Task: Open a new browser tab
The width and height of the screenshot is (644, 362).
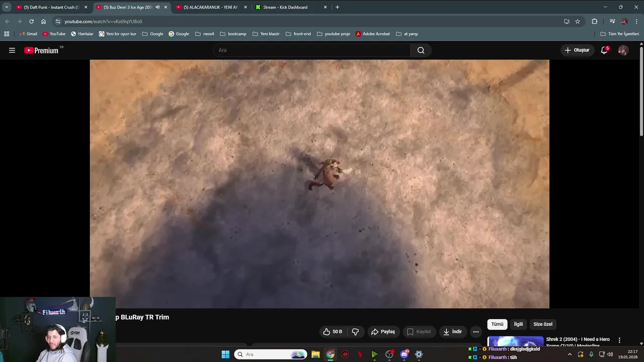Action: pyautogui.click(x=337, y=7)
